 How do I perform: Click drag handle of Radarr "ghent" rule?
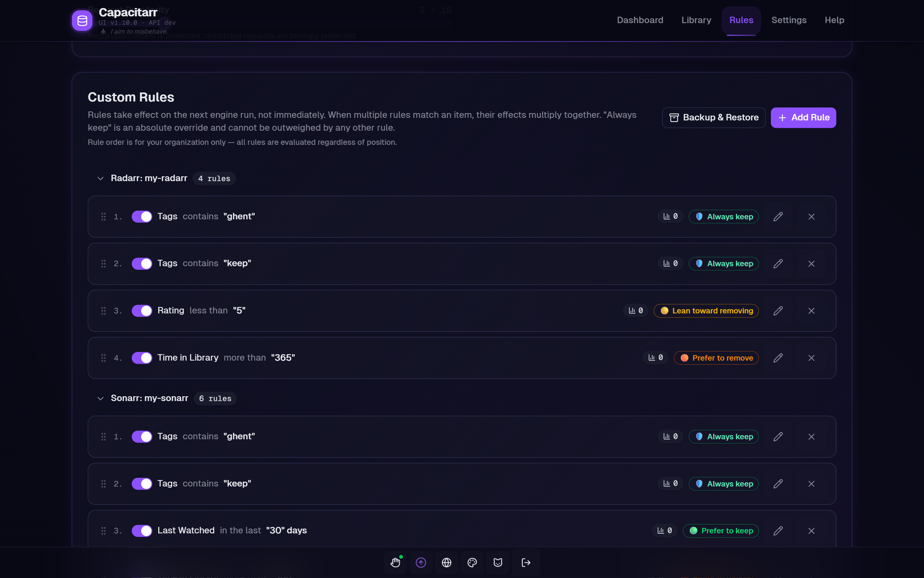coord(104,217)
